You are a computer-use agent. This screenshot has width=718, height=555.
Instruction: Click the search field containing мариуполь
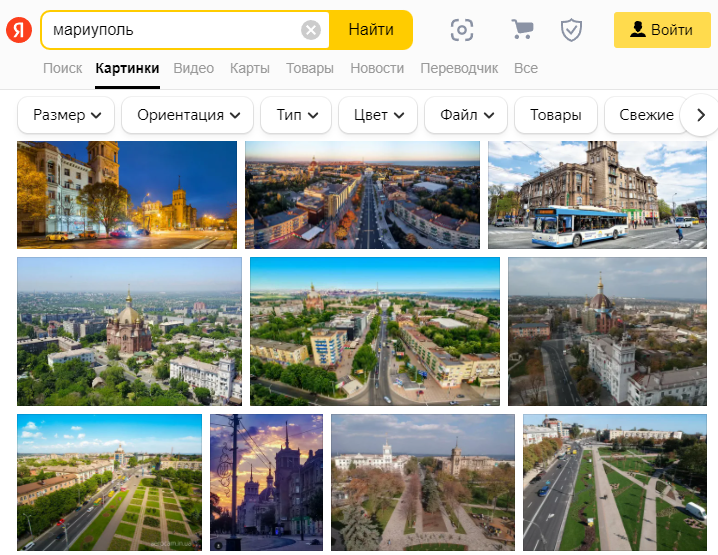(170, 30)
